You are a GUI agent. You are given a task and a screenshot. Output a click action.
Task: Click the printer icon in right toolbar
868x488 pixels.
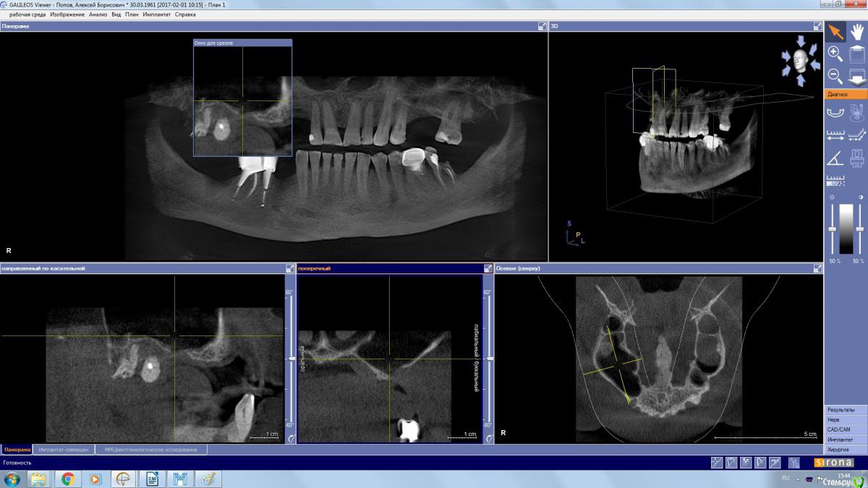[x=857, y=158]
